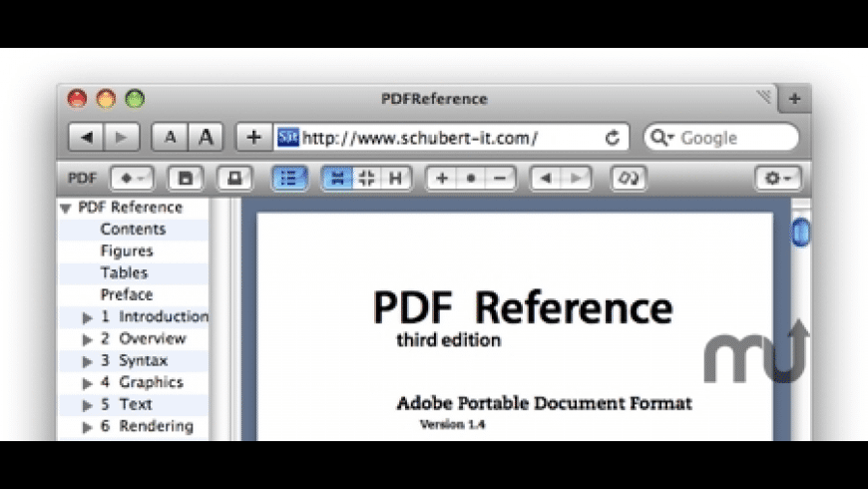The height and width of the screenshot is (489, 868).
Task: Select fit-to-width page mode
Action: click(337, 179)
